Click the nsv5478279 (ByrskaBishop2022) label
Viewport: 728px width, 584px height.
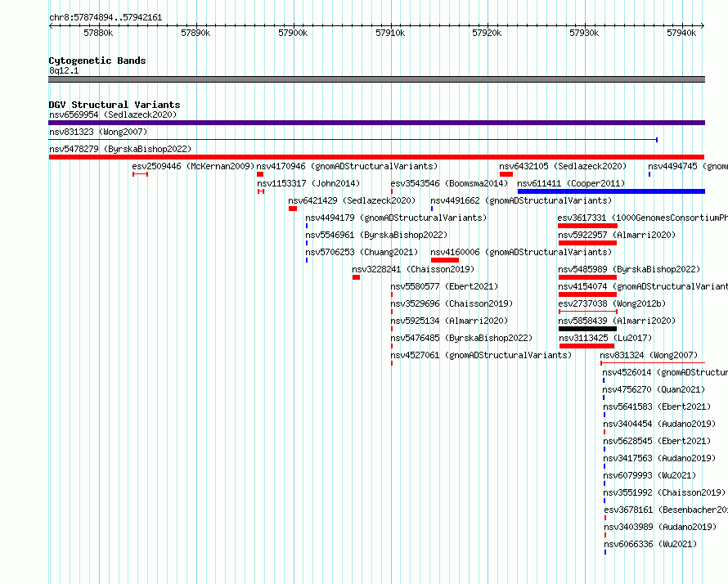120,149
